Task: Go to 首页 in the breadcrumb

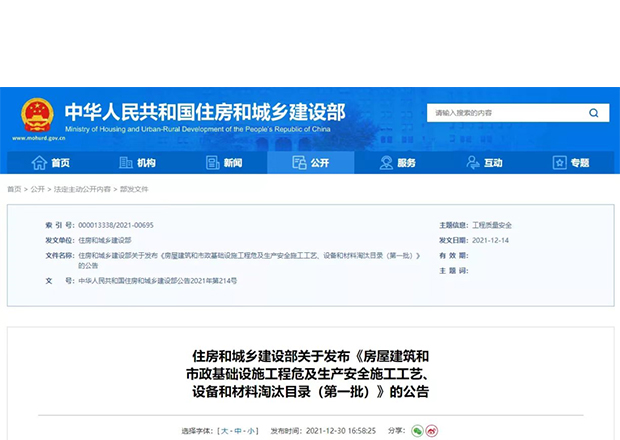Action: point(14,189)
